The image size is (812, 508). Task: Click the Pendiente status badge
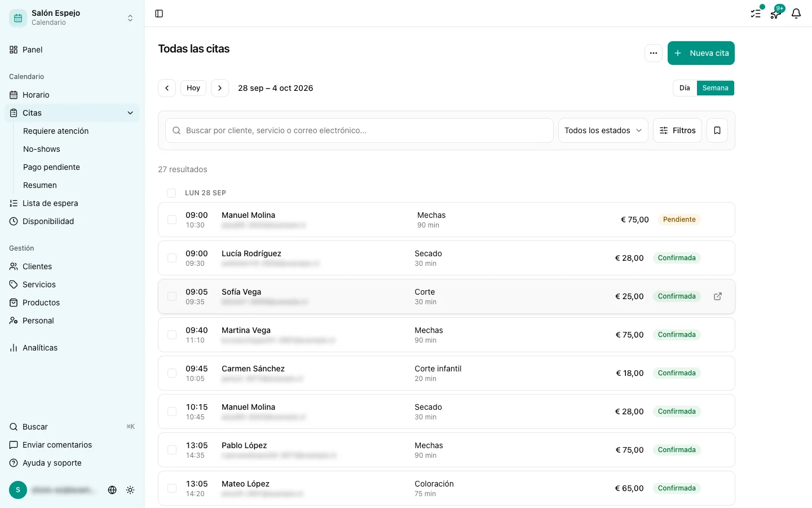pyautogui.click(x=679, y=220)
